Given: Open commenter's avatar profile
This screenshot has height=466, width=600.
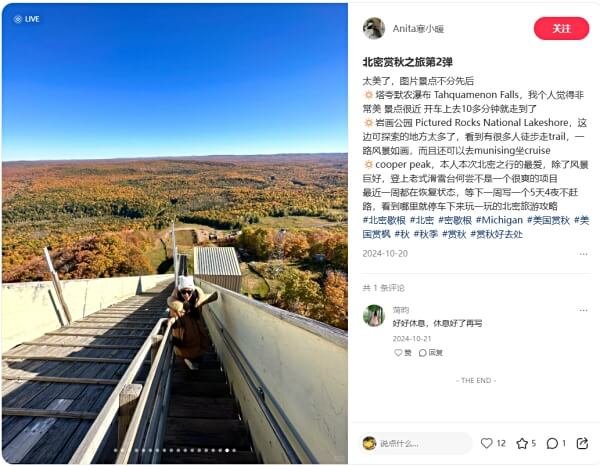Looking at the screenshot, I should click(x=373, y=316).
